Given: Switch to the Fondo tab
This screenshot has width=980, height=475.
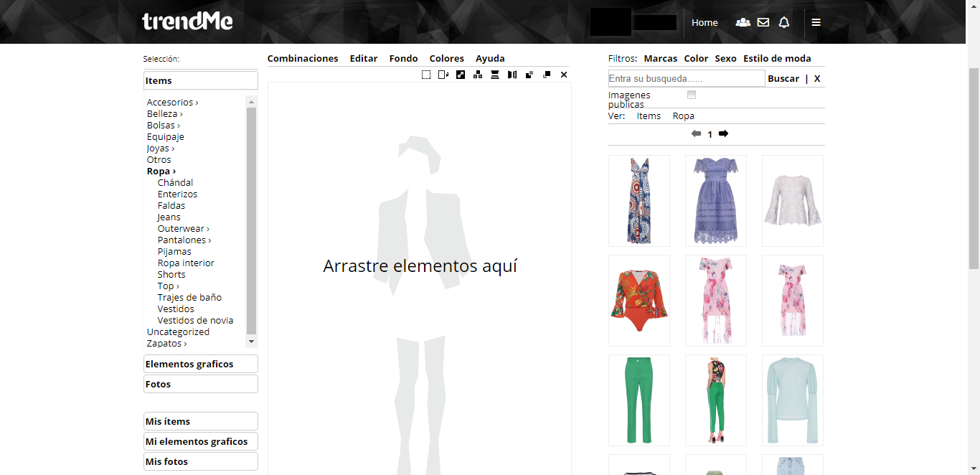Looking at the screenshot, I should pos(403,58).
